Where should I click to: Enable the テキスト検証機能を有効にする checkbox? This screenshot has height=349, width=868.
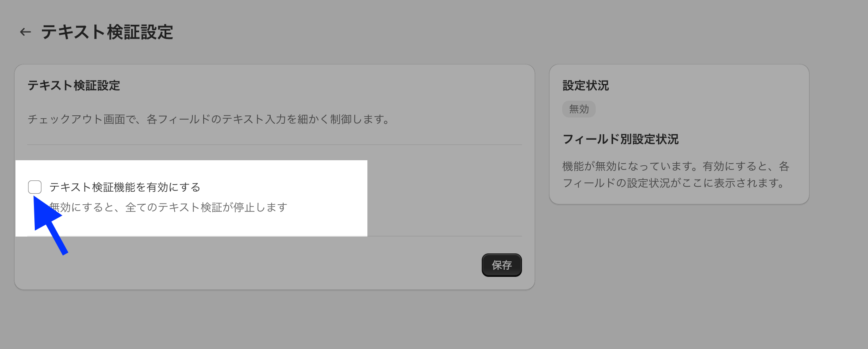35,187
